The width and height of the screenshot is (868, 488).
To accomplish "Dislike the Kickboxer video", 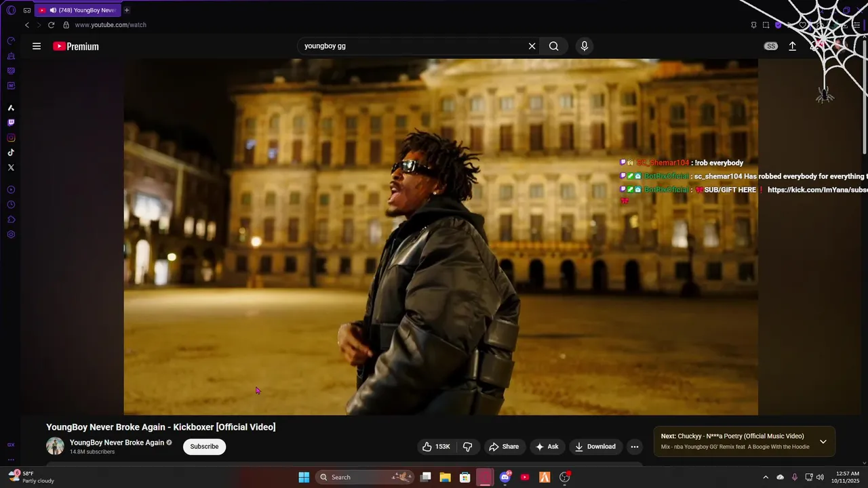I will (x=467, y=447).
